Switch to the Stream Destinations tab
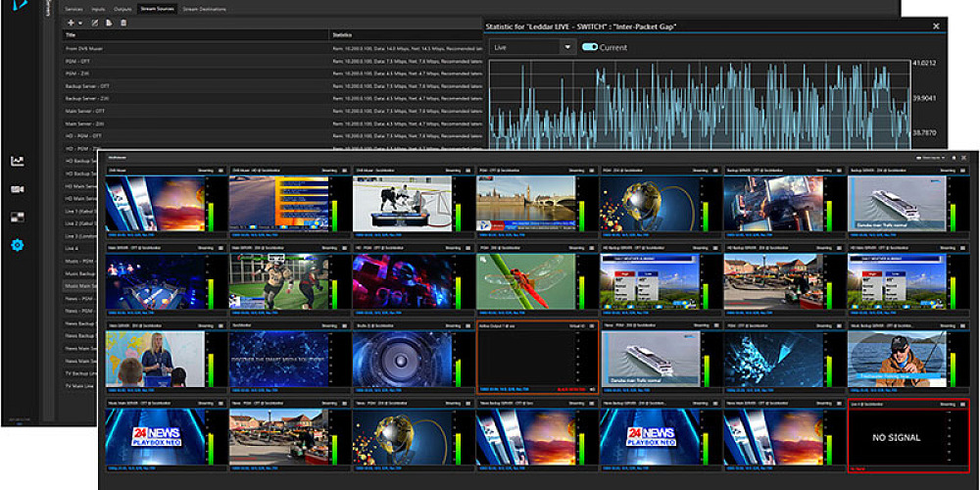Viewport: 980px width, 490px height. pos(205,8)
